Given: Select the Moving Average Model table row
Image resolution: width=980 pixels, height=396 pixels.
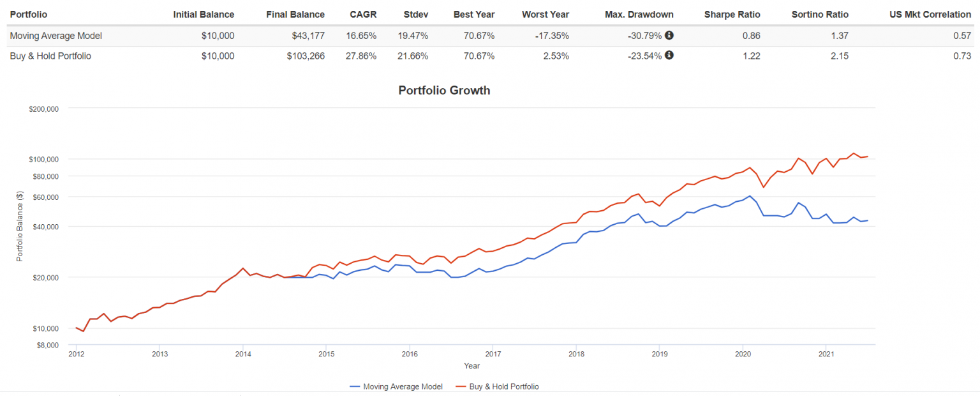Looking at the screenshot, I should pos(490,36).
